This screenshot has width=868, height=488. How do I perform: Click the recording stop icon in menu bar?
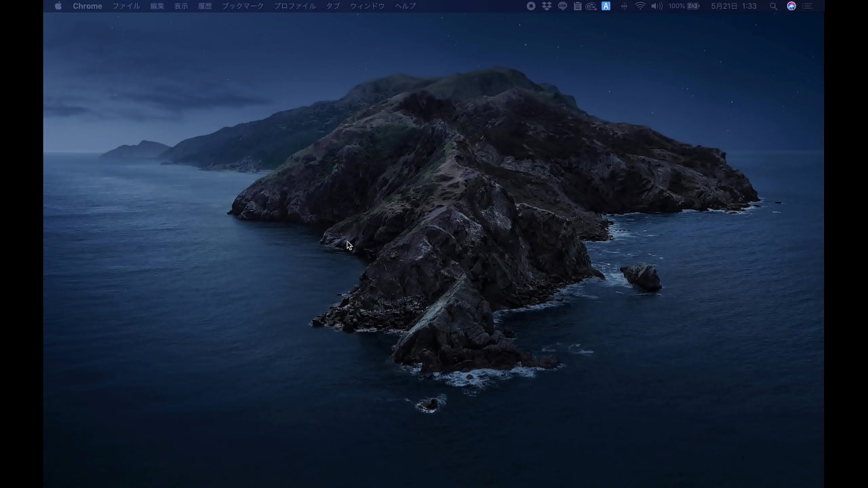click(531, 6)
